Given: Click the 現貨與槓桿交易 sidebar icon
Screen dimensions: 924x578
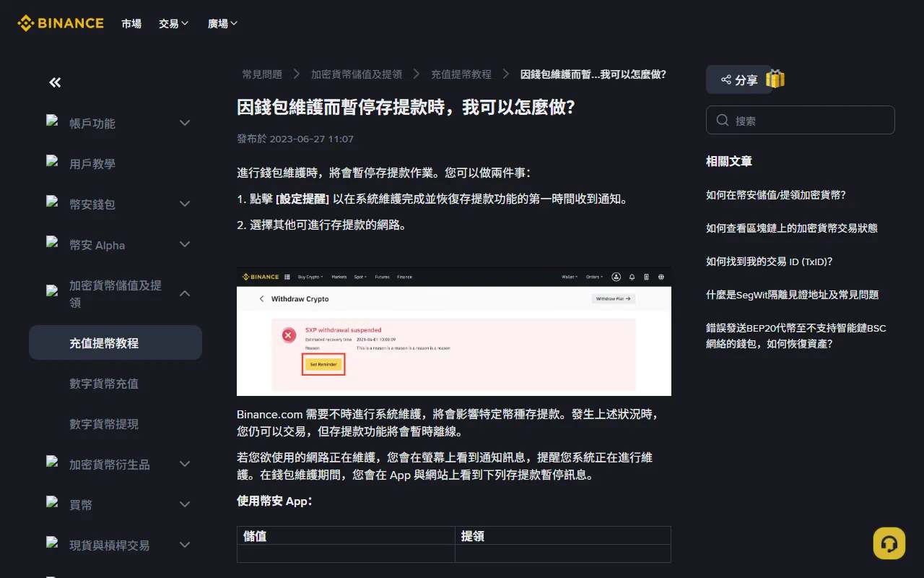Looking at the screenshot, I should click(52, 543).
